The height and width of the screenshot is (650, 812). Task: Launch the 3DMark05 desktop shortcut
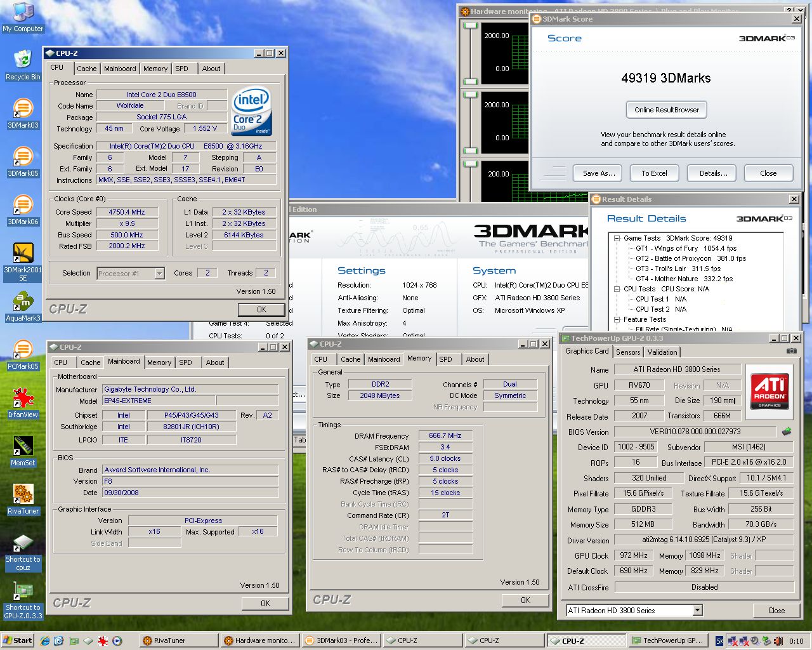click(x=23, y=162)
